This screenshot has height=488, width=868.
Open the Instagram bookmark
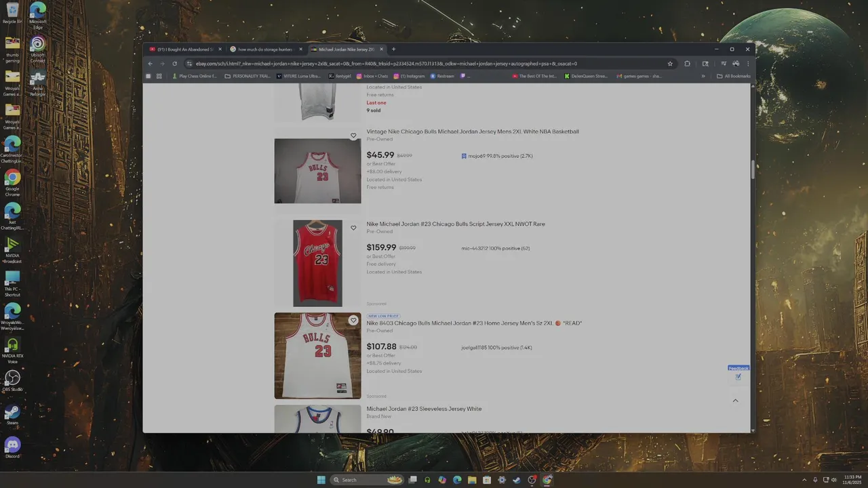click(x=409, y=76)
